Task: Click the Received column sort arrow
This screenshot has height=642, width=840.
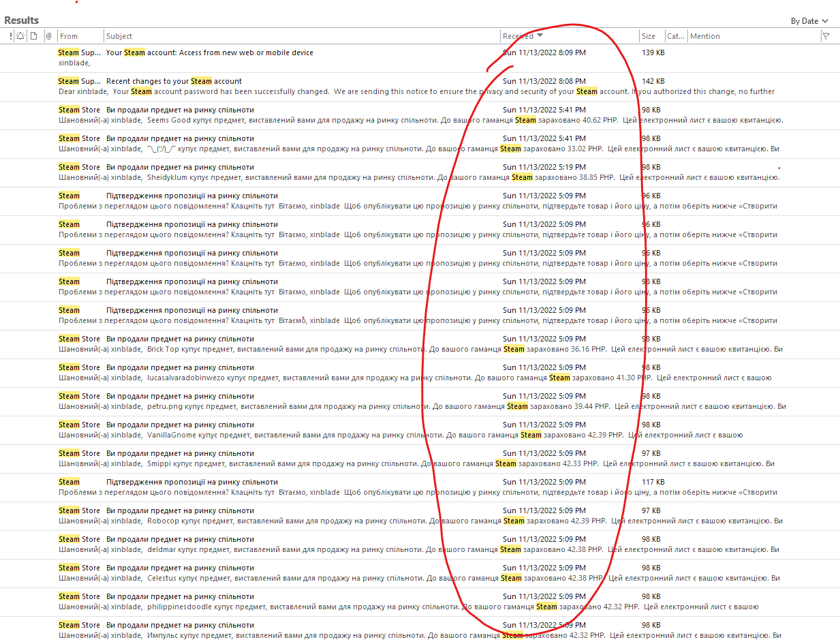Action: (x=538, y=35)
